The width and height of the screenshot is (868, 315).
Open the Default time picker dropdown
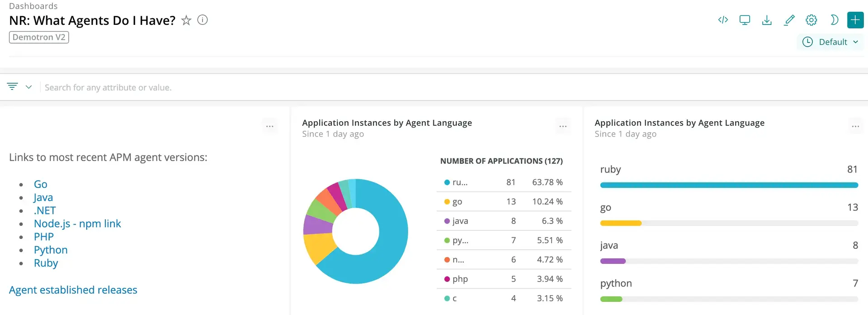(x=830, y=42)
